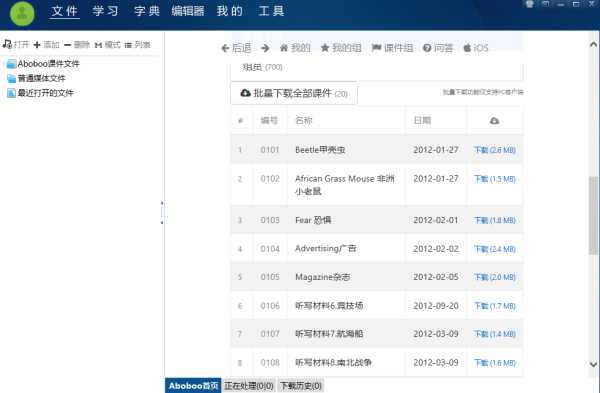Click the scrollbar up arrow
Viewport: 600px width, 393px height.
point(593,44)
